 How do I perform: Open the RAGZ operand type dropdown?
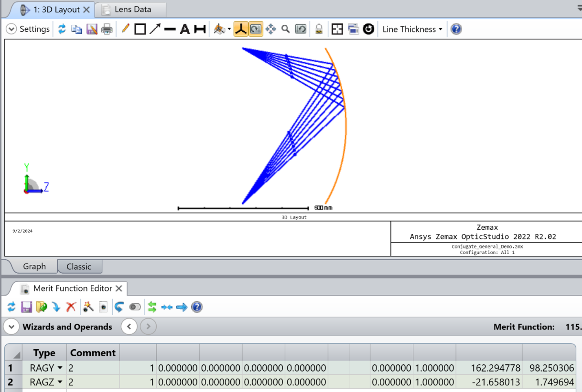tap(60, 382)
